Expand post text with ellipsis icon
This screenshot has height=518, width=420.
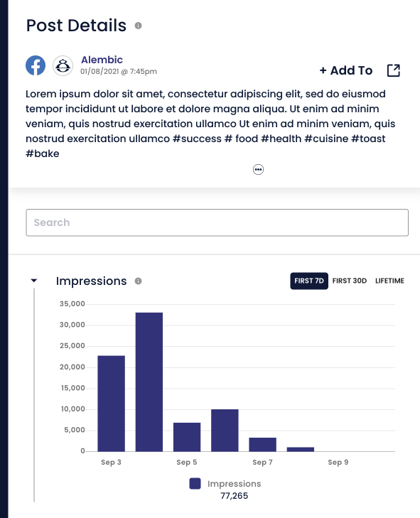click(258, 170)
